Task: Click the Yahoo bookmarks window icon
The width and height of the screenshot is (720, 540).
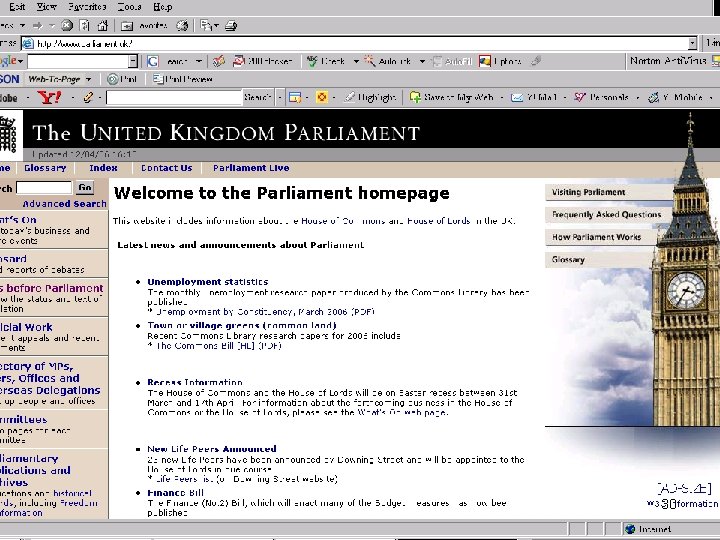Action: pyautogui.click(x=295, y=97)
